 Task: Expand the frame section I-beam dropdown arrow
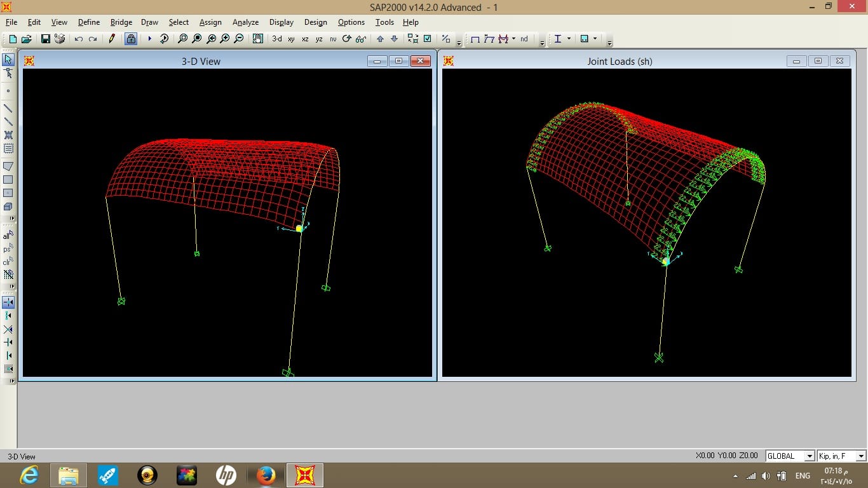tap(569, 39)
